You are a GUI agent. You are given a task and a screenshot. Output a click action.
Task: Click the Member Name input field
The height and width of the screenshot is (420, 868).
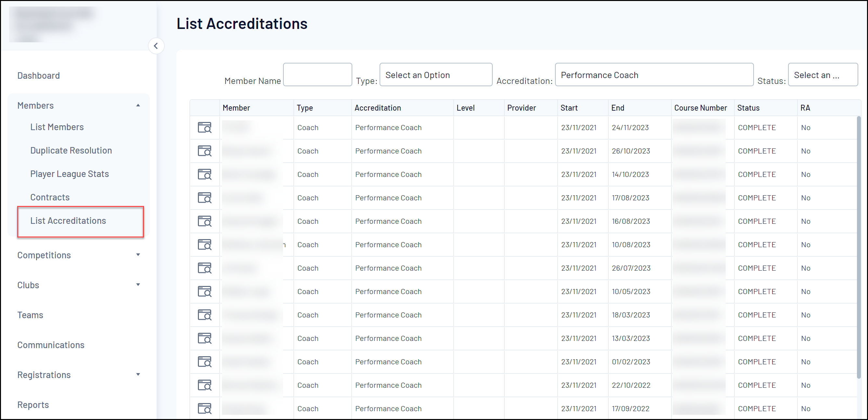pyautogui.click(x=317, y=75)
